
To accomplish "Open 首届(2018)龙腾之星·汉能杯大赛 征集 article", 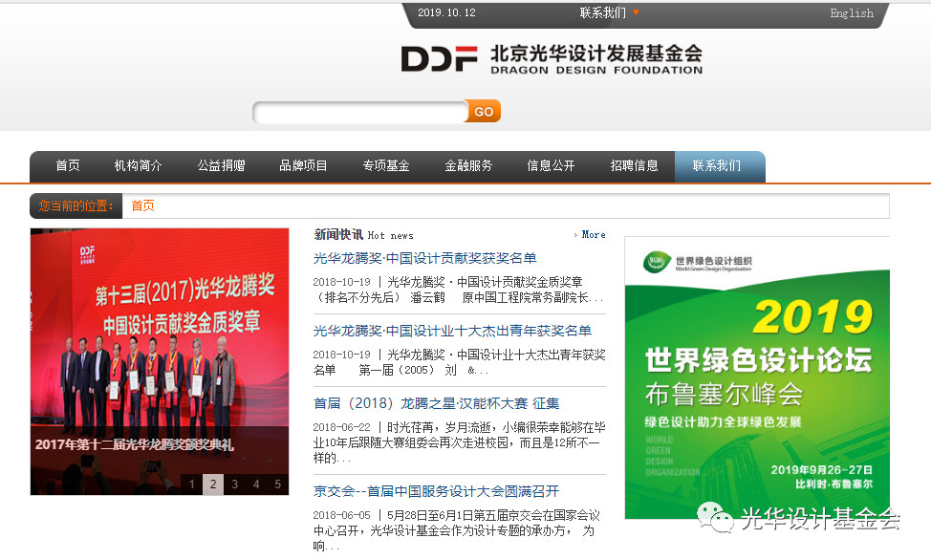I will [x=437, y=404].
